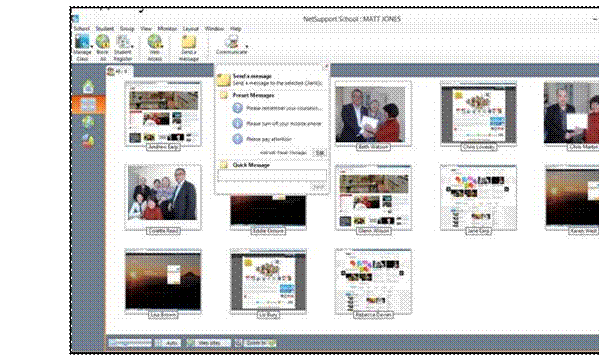The width and height of the screenshot is (599, 364).
Task: Open the globe icon in the left sidebar
Action: coord(88,122)
